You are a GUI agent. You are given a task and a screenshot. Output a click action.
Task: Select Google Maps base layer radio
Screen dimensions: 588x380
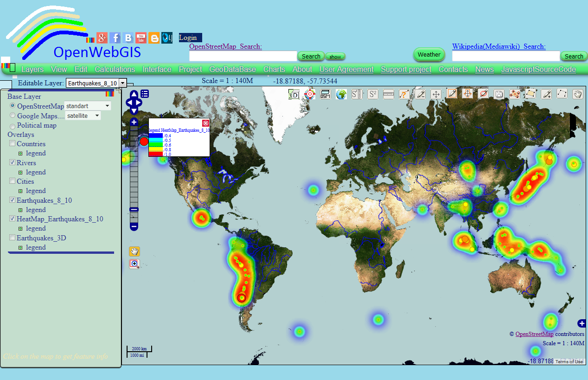point(13,116)
